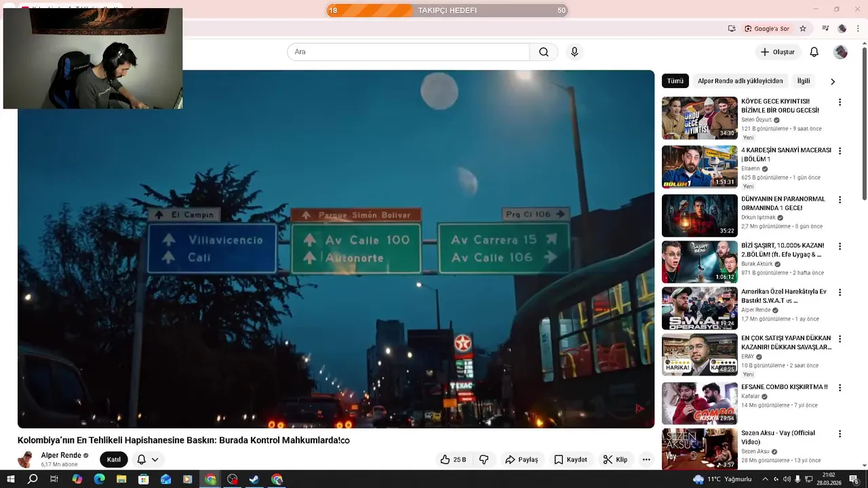
Task: Create a clip with the Klip button
Action: [616, 460]
